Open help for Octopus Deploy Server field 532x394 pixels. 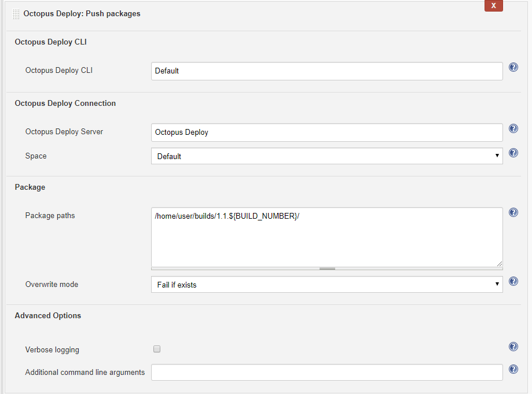[513, 128]
